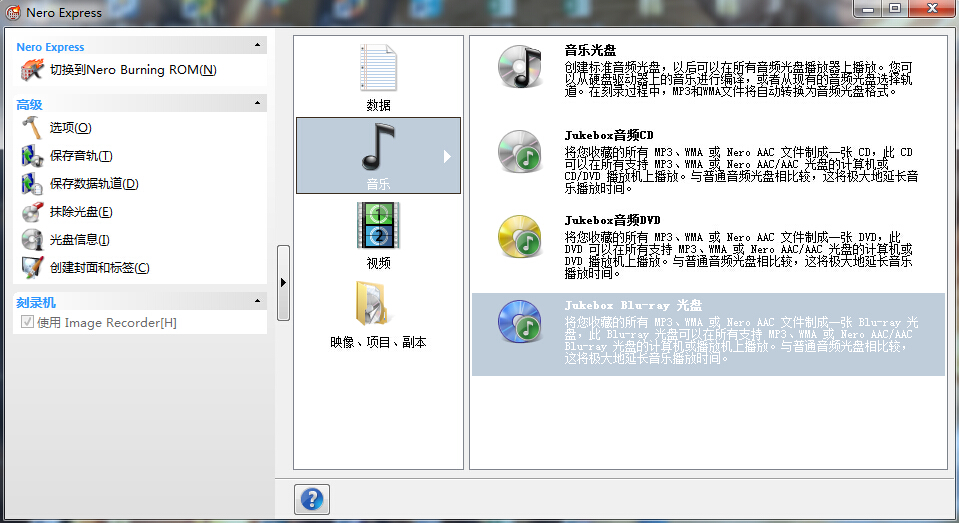Open help with the question mark button

(x=312, y=499)
